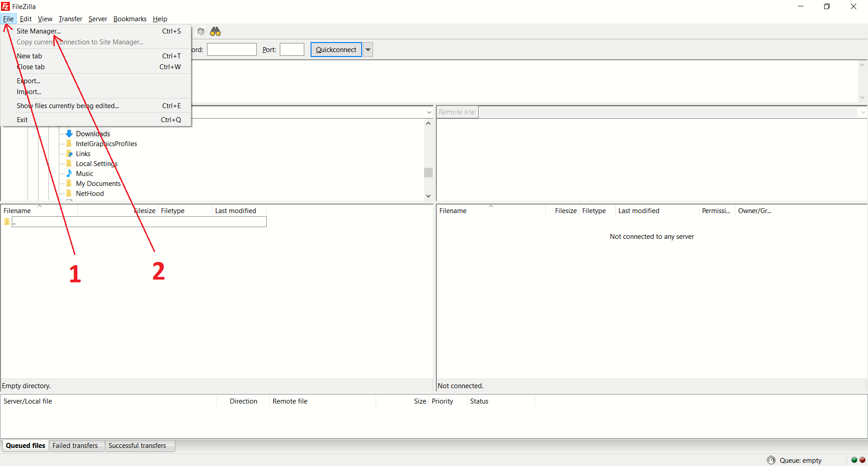The image size is (868, 466).
Task: Select the My Documents folder in the tree
Action: [98, 184]
